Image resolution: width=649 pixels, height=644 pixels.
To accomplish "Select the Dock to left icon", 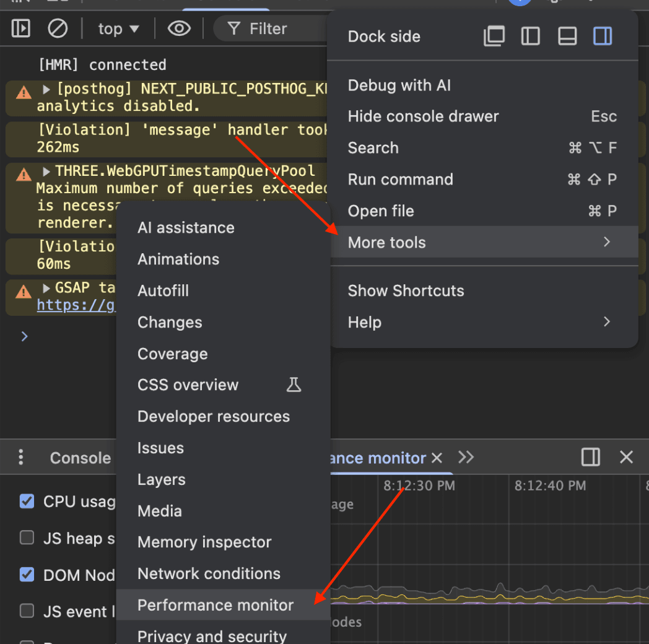I will click(531, 36).
